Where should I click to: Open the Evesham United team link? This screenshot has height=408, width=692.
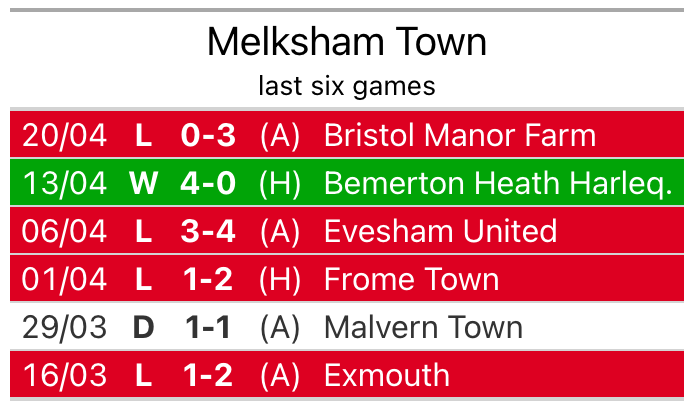(x=440, y=231)
